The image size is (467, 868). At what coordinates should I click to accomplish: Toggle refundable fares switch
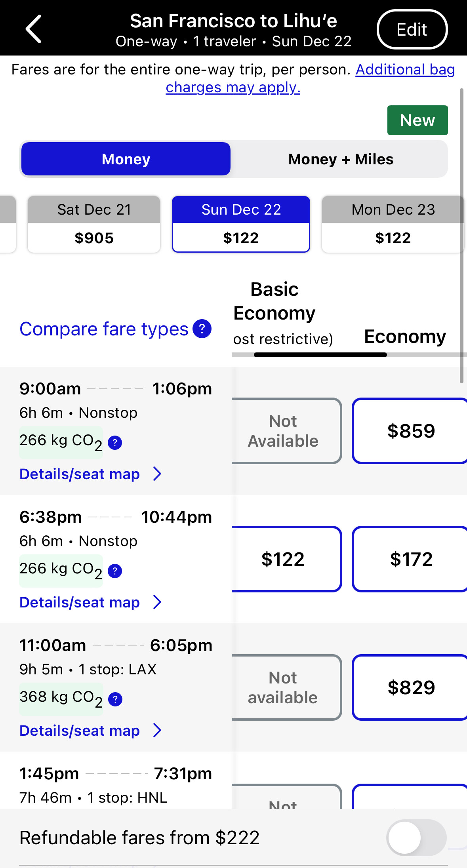416,838
